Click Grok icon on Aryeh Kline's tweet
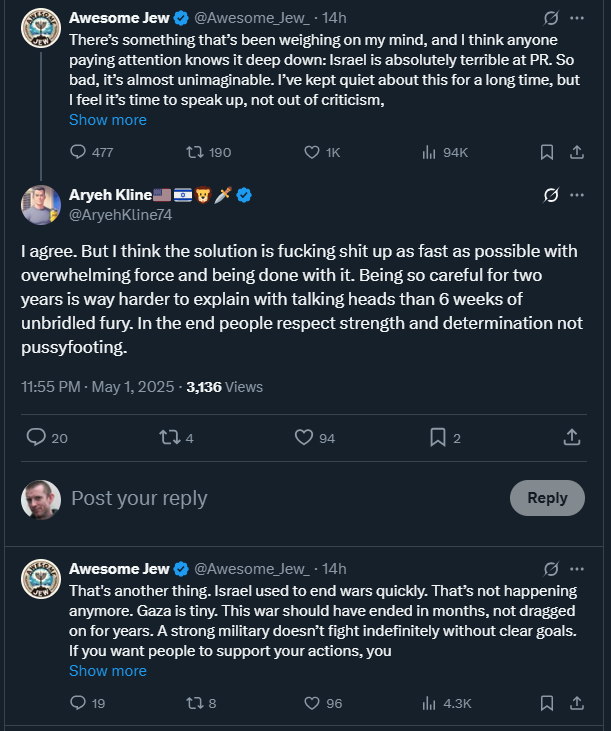611x731 pixels. (549, 194)
